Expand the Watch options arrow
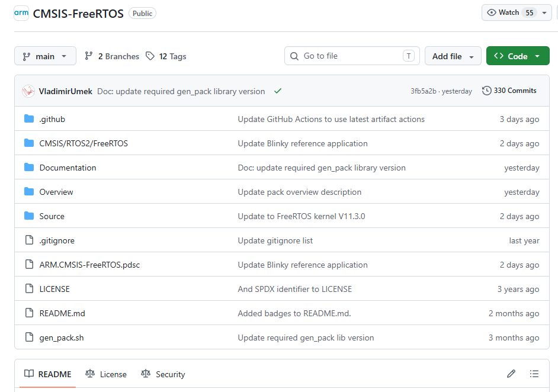This screenshot has height=392, width=558. [544, 12]
